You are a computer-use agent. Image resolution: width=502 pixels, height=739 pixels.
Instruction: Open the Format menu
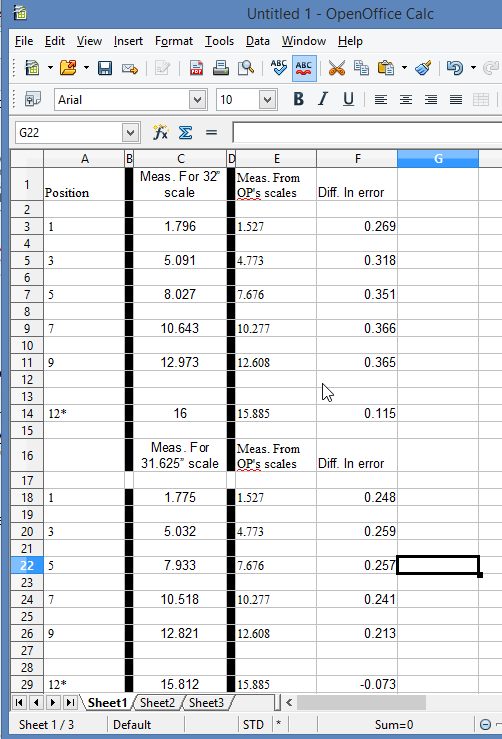click(x=173, y=41)
